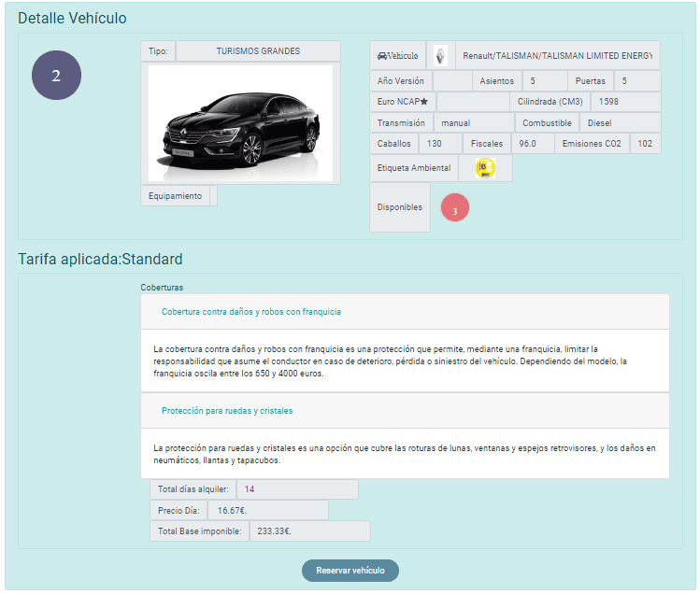Click the Renault/TALISMAN model name field
The image size is (700, 594).
pyautogui.click(x=558, y=56)
